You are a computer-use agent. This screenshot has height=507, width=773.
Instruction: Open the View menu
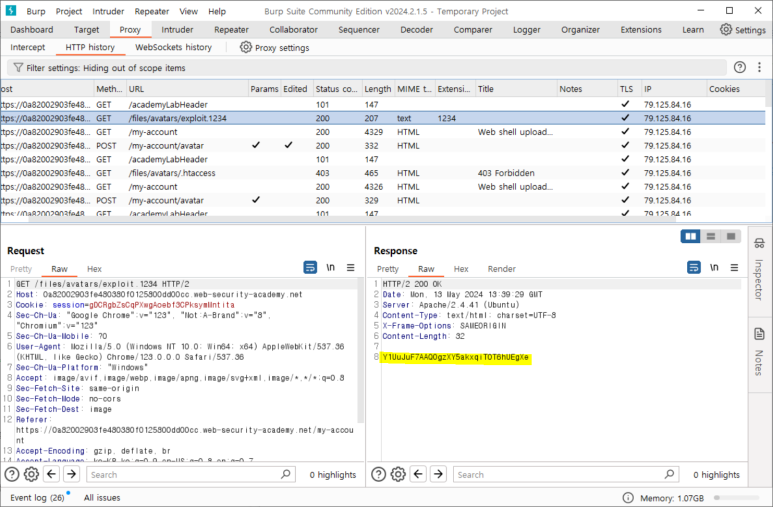tap(188, 11)
